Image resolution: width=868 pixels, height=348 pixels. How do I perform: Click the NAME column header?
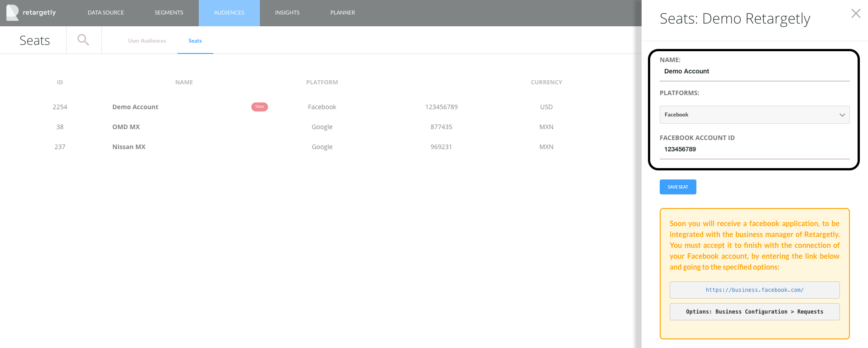click(x=184, y=82)
